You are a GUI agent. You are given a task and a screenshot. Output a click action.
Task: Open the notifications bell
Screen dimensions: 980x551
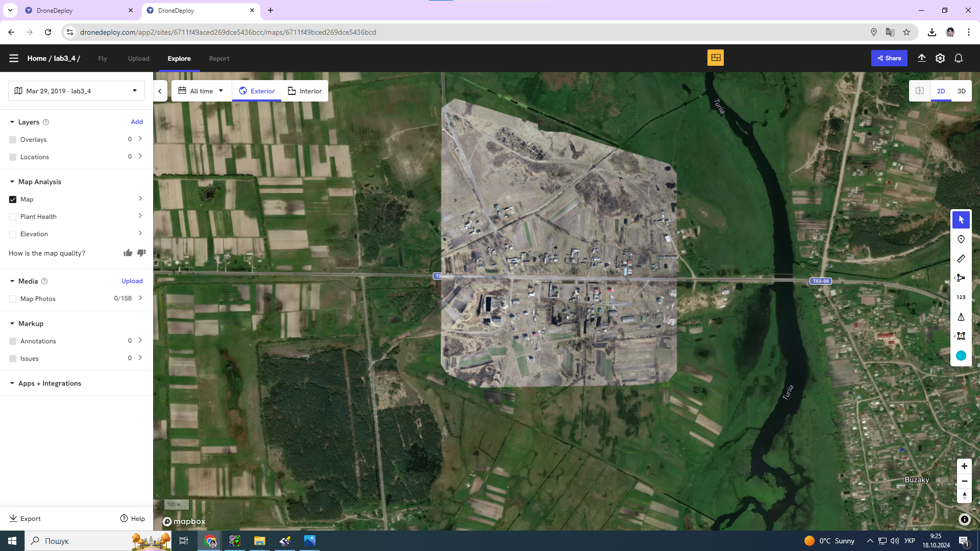[x=959, y=58]
